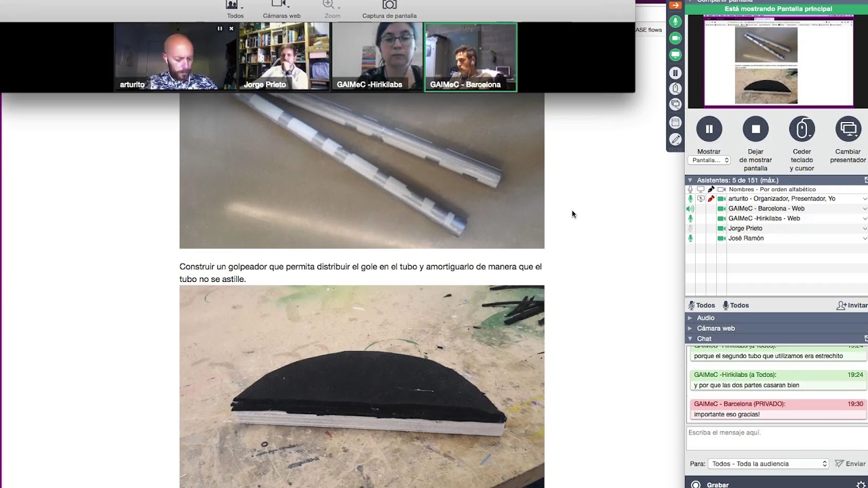Image resolution: width=868 pixels, height=488 pixels.
Task: Click the shared screen preview thumbnail
Action: click(x=778, y=61)
